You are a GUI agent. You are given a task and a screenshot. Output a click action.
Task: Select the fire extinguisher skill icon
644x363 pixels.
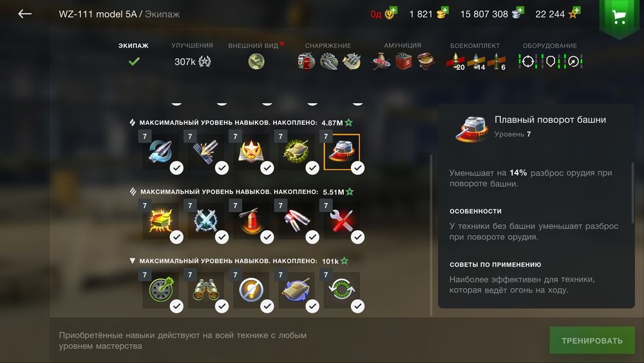(251, 221)
